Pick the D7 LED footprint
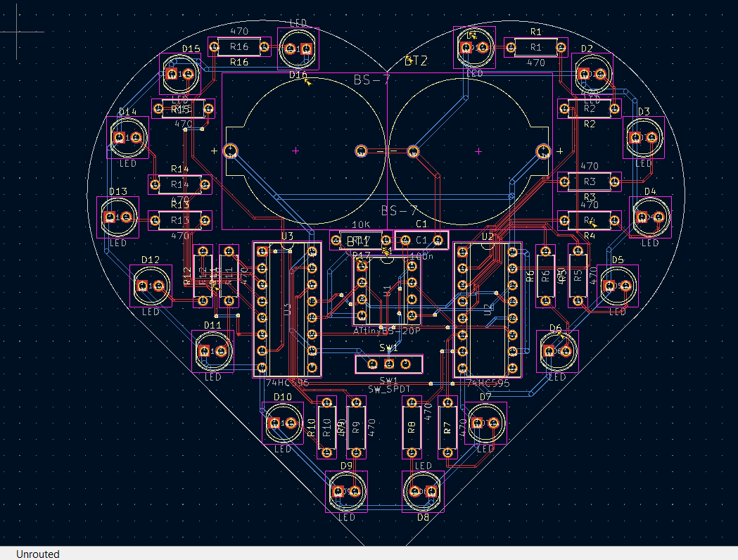This screenshot has height=560, width=738. click(485, 423)
